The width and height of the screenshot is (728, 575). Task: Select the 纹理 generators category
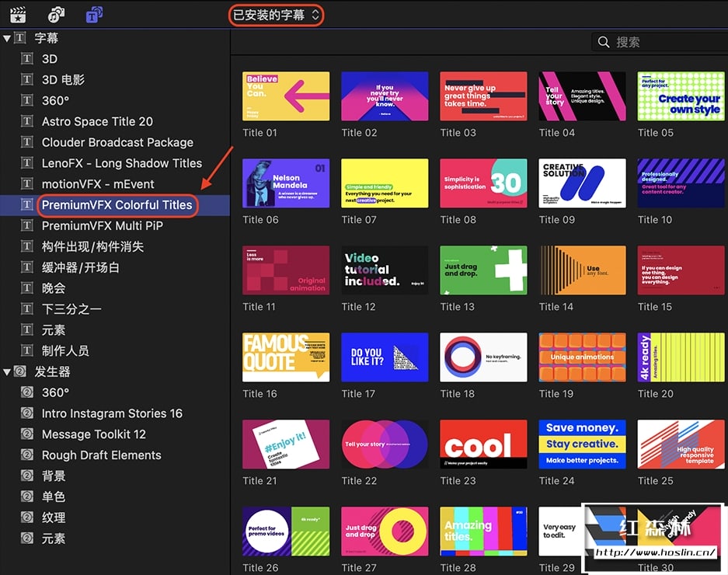coord(115,517)
